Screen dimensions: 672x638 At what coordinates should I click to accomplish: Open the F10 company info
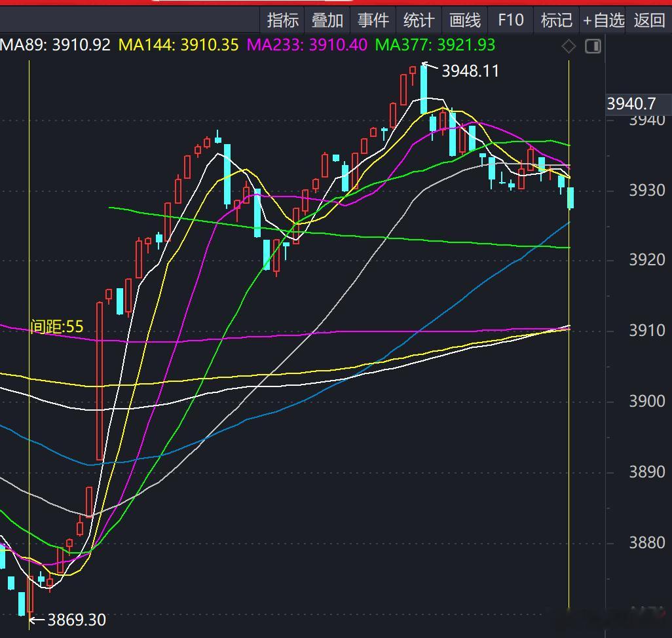click(510, 20)
